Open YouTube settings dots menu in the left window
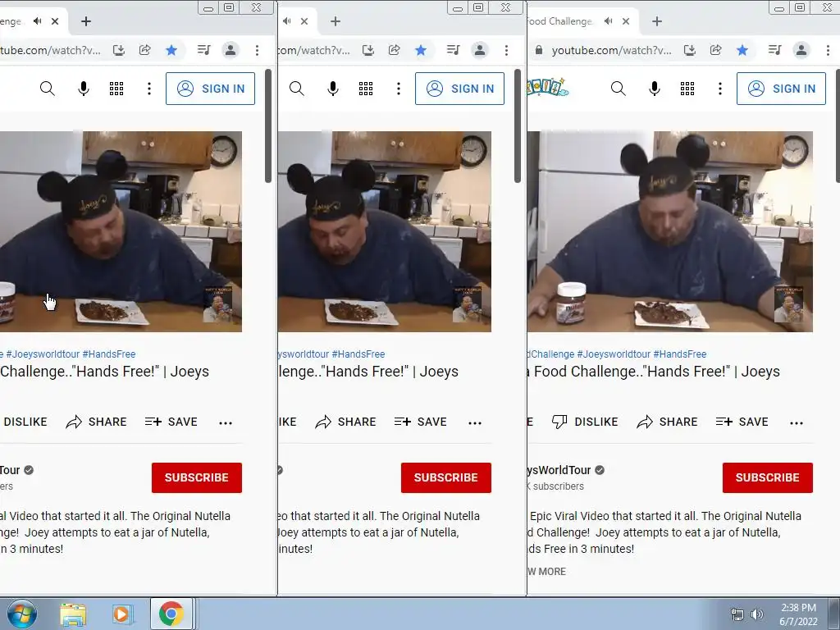The width and height of the screenshot is (840, 630). click(x=149, y=89)
